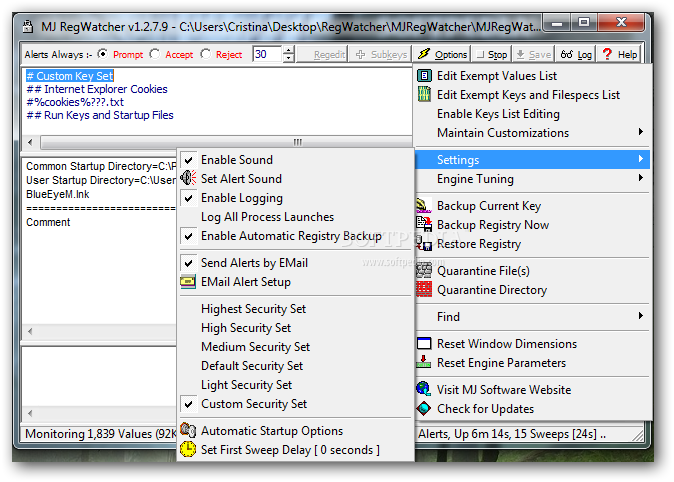Select Light Security Set
The height and width of the screenshot is (482, 674).
[x=296, y=384]
